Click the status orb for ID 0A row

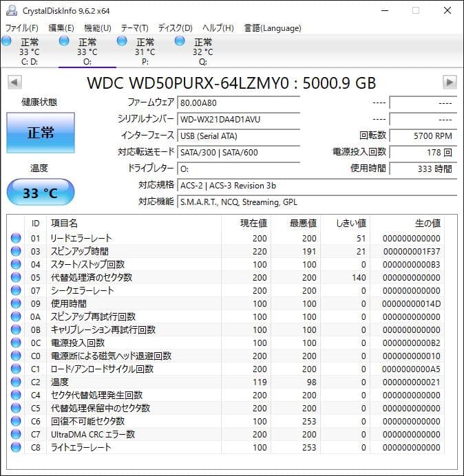pos(16,316)
